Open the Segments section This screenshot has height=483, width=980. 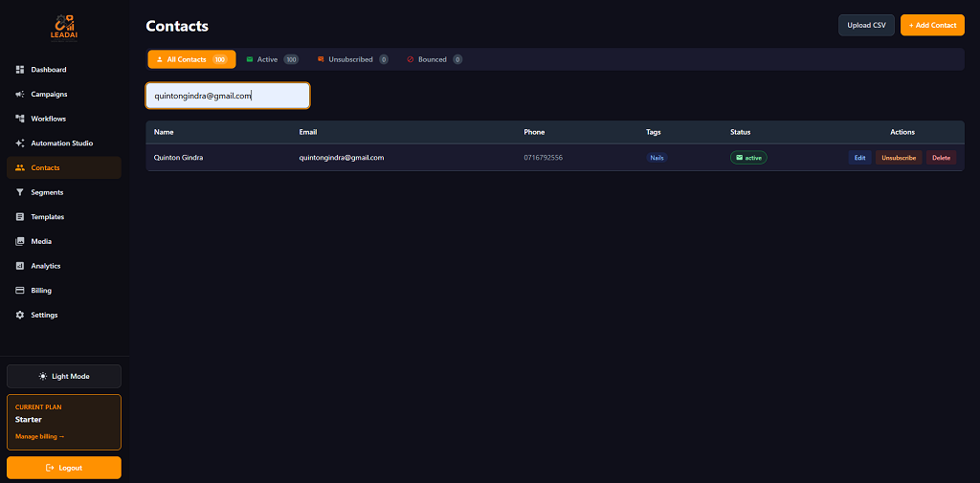point(64,192)
